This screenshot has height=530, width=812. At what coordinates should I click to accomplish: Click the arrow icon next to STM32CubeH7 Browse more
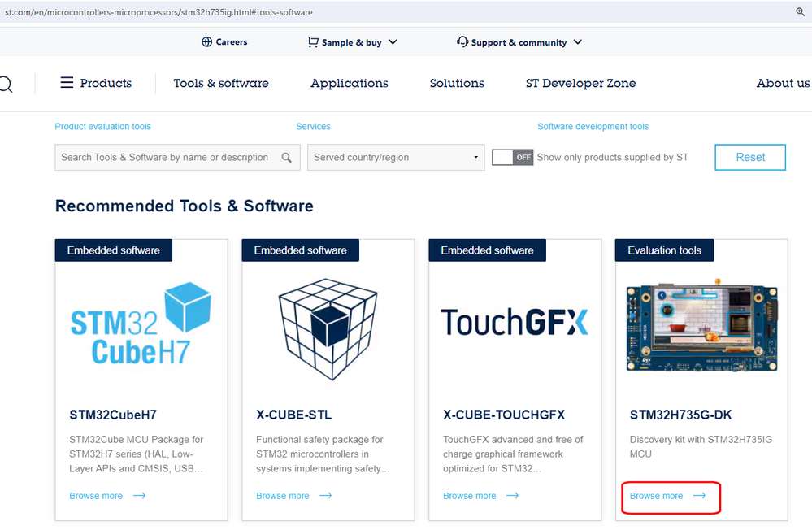[139, 496]
